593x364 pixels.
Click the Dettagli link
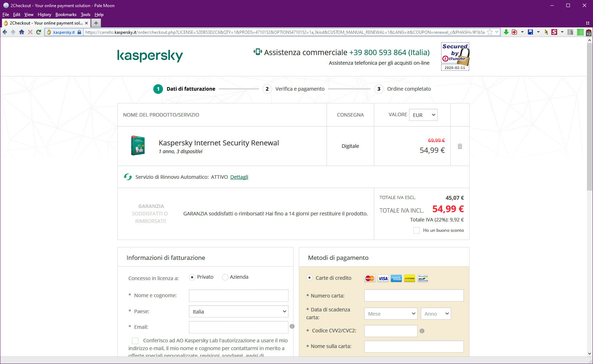[x=239, y=177]
